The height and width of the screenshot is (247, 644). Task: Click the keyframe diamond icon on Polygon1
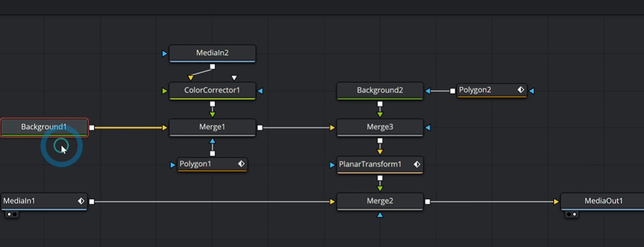click(x=241, y=164)
